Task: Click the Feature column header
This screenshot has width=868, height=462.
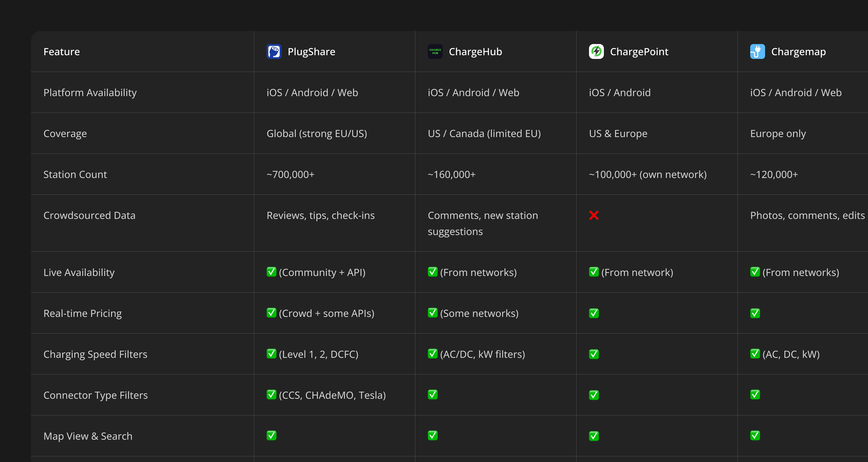Action: [x=62, y=51]
